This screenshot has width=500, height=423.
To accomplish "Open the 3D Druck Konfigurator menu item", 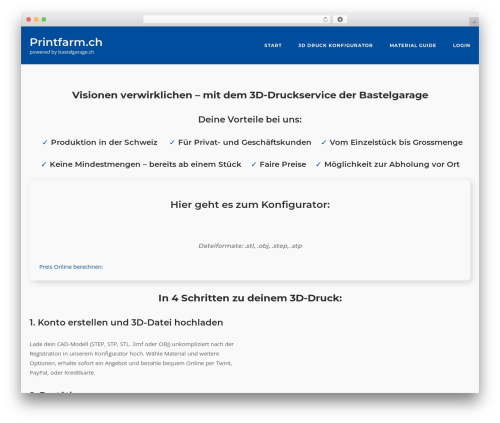I will click(335, 45).
